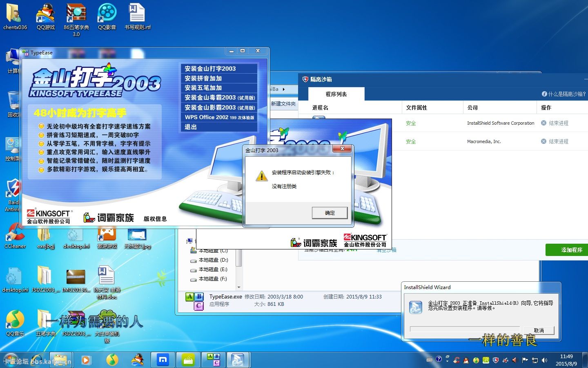Viewport: 588px width, 368px height.
Task: Open Internet Explorer from the taskbar
Action: (x=38, y=360)
